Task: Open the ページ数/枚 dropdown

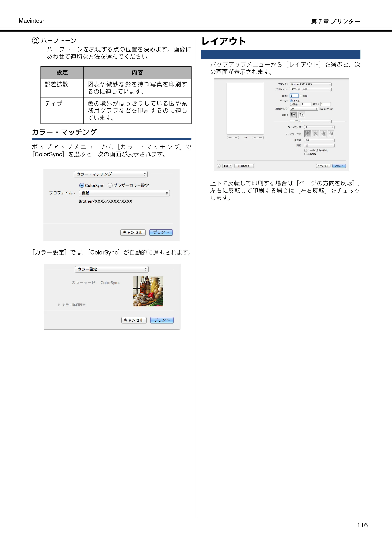Action: pyautogui.click(x=319, y=127)
